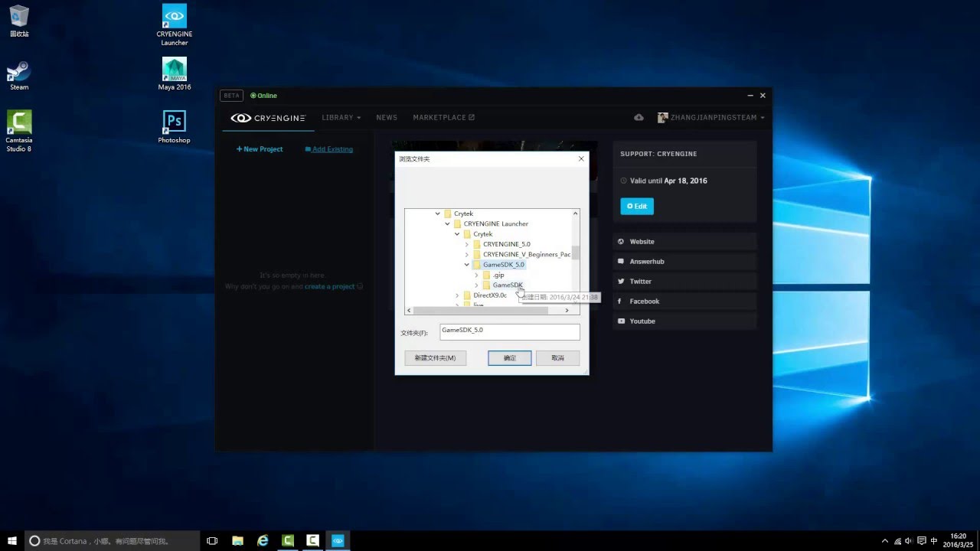Open the LIBRARY dropdown menu
This screenshot has width=980, height=551.
[341, 118]
